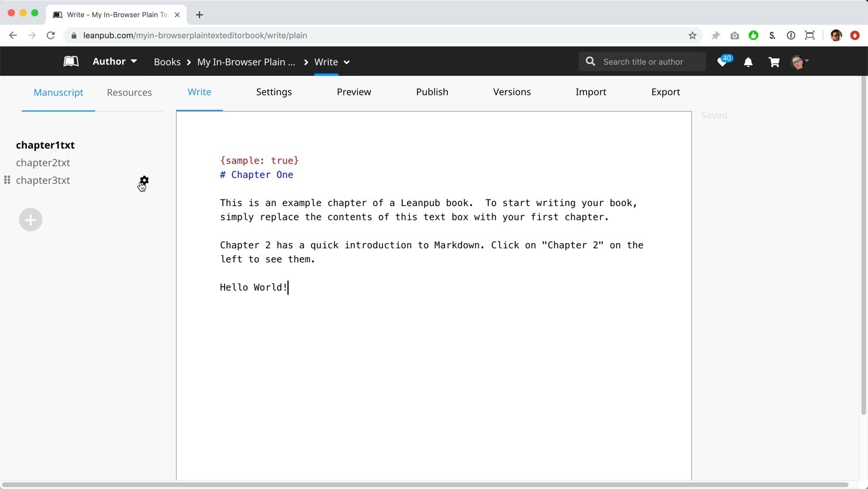The image size is (868, 489).
Task: Open a new browser tab
Action: [x=199, y=15]
